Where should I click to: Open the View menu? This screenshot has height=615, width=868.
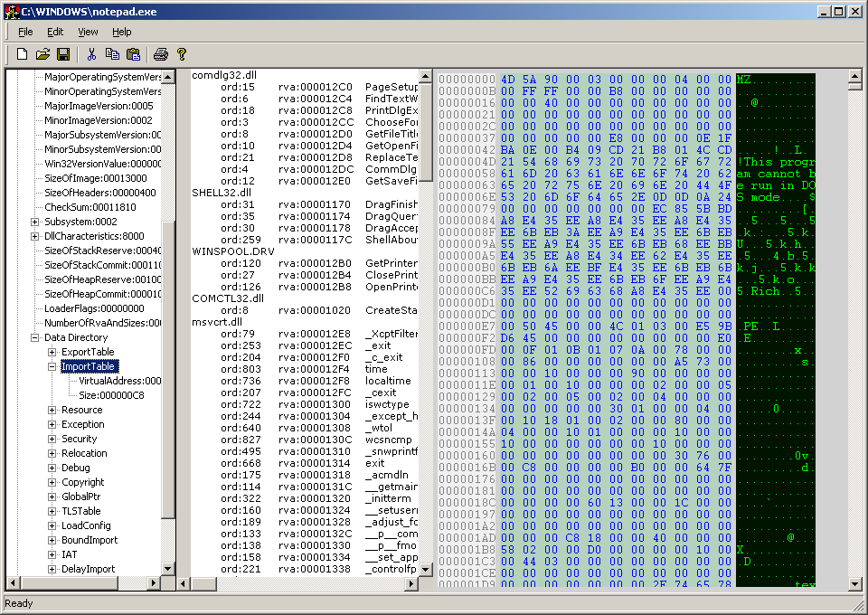(88, 32)
